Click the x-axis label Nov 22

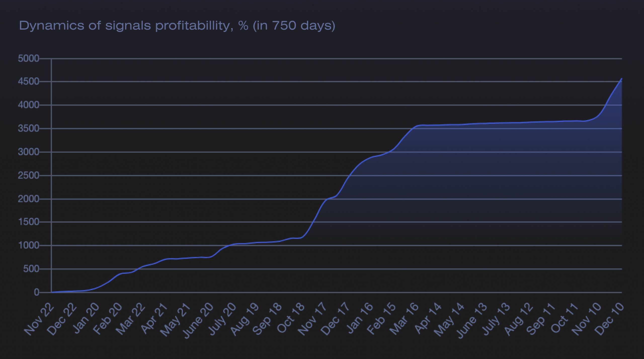pos(39,319)
